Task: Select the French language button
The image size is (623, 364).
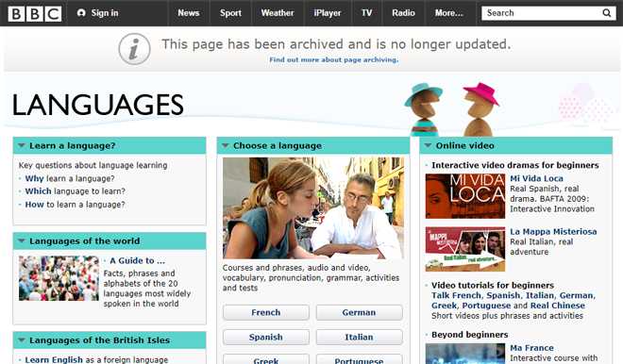Action: pos(266,312)
